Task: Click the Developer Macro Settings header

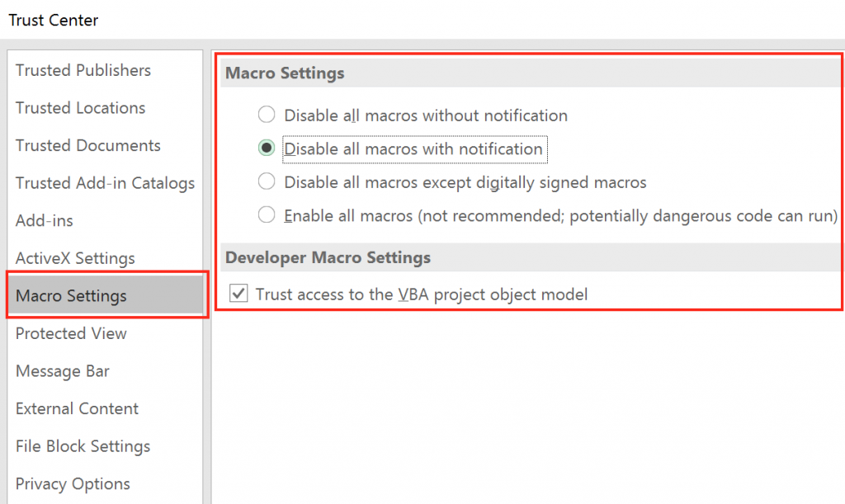Action: (327, 257)
